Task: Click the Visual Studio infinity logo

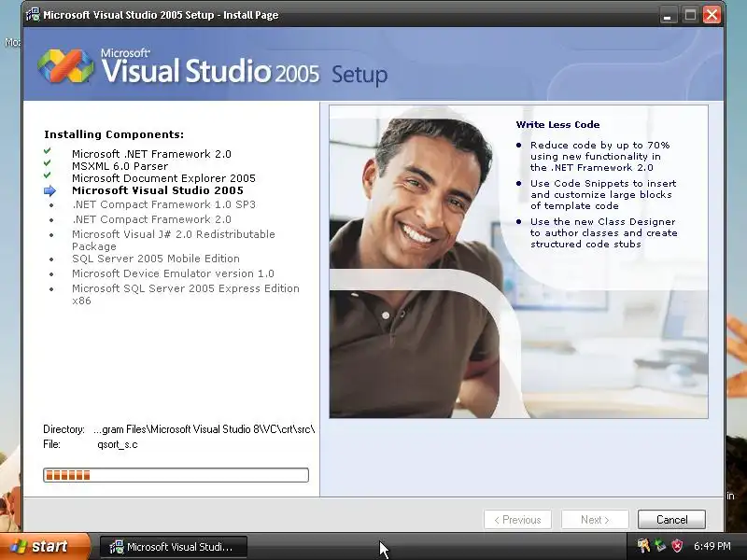Action: pyautogui.click(x=65, y=65)
